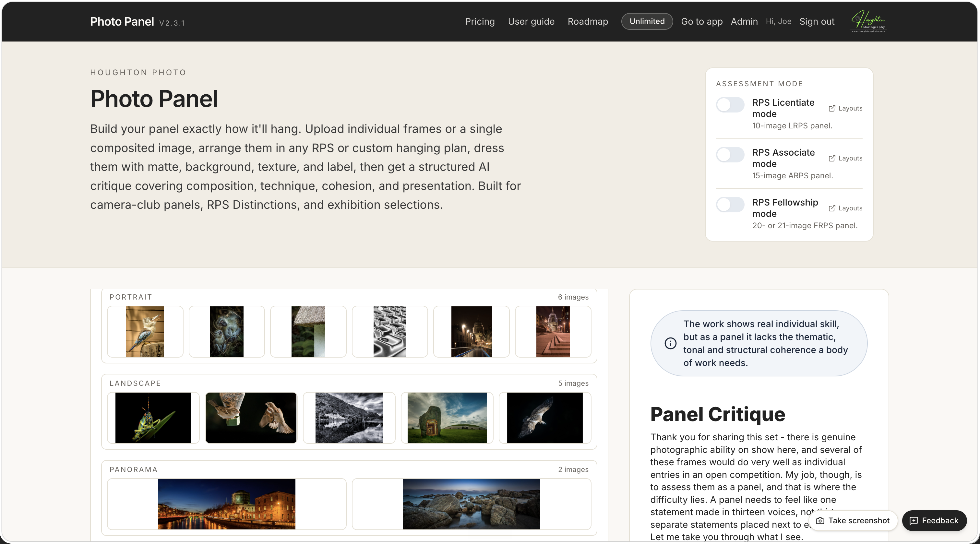The image size is (980, 544).
Task: Click the Hi, Joe greeting text
Action: 778,21
